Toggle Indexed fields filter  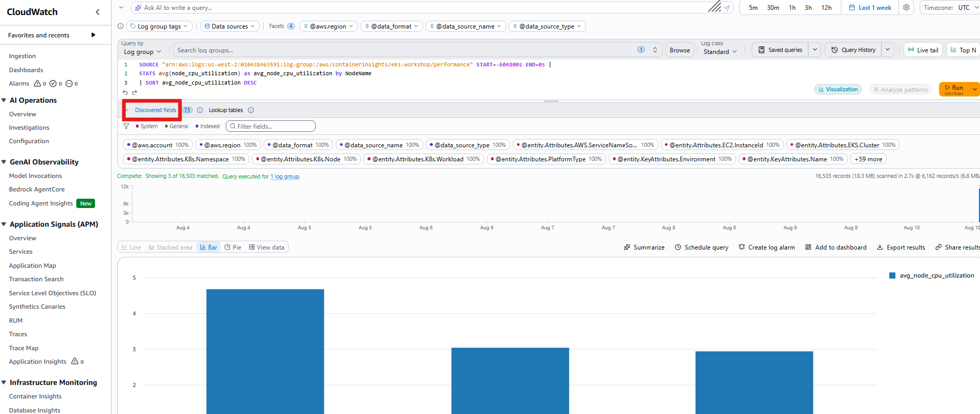click(x=208, y=126)
